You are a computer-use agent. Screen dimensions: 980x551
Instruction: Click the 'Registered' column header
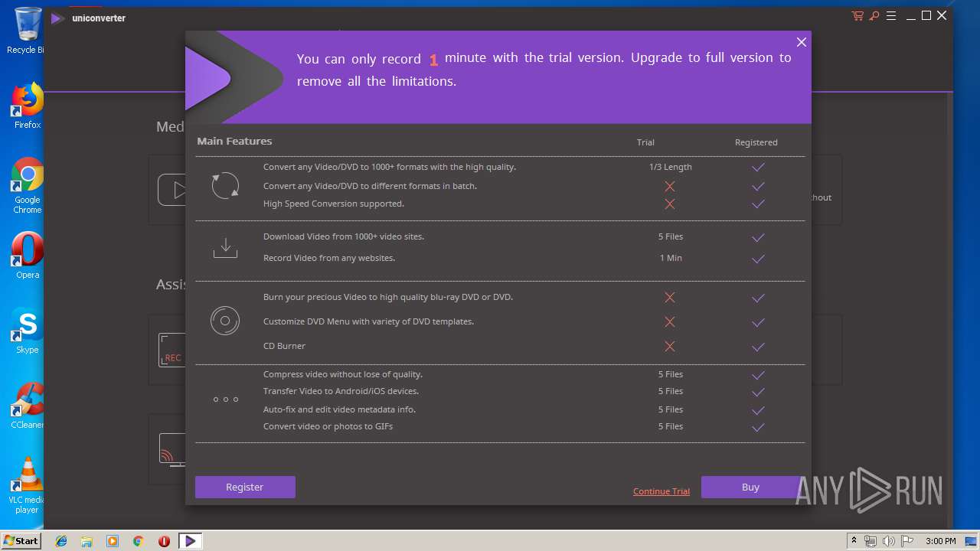(756, 142)
